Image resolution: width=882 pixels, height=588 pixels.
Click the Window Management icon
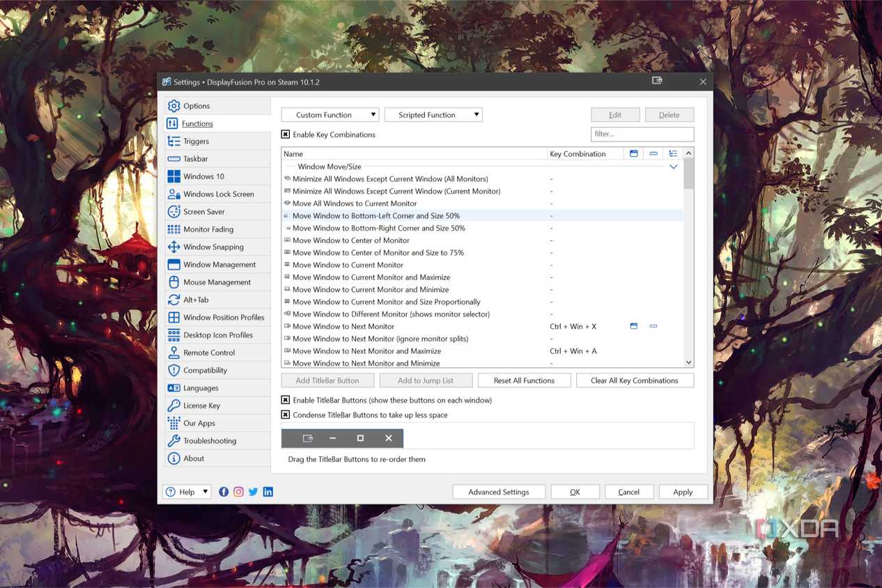click(x=173, y=265)
